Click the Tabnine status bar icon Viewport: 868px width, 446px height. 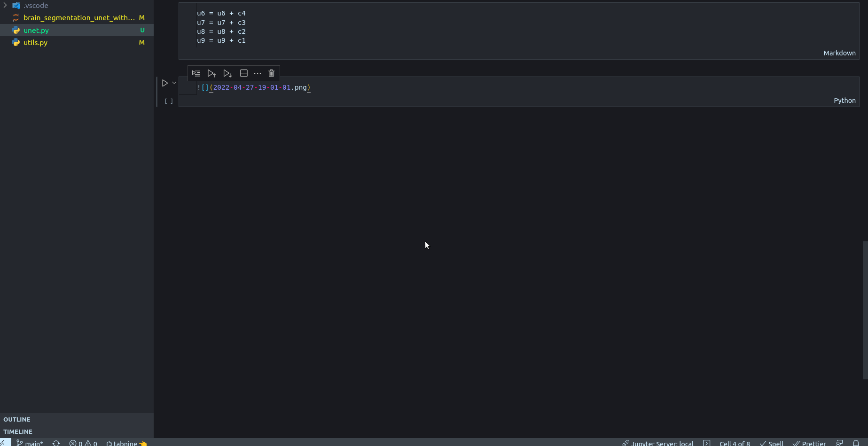pyautogui.click(x=126, y=443)
